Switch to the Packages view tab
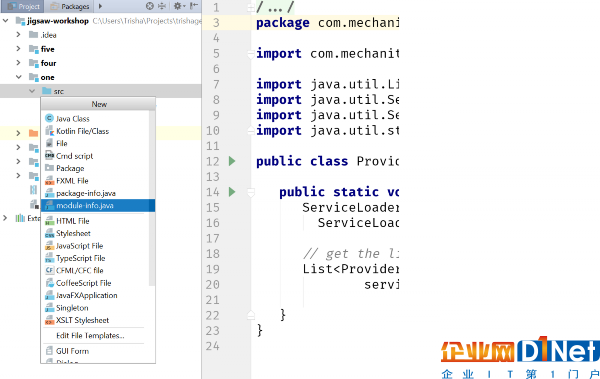This screenshot has height=379, width=600. pyautogui.click(x=70, y=6)
